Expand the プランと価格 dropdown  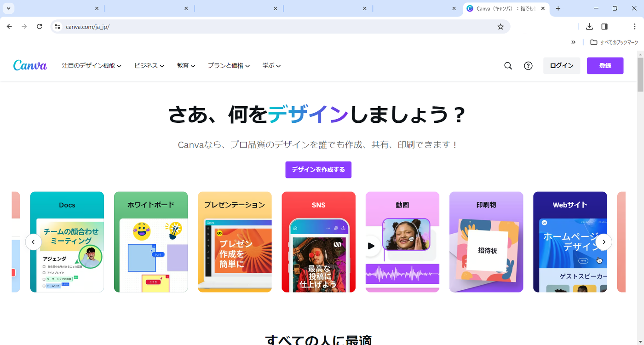pos(229,65)
